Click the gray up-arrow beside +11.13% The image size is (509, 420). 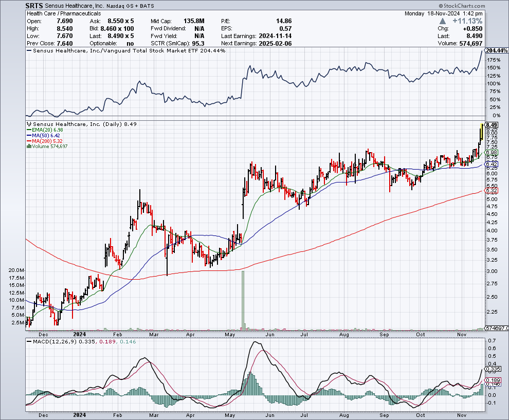pos(443,21)
